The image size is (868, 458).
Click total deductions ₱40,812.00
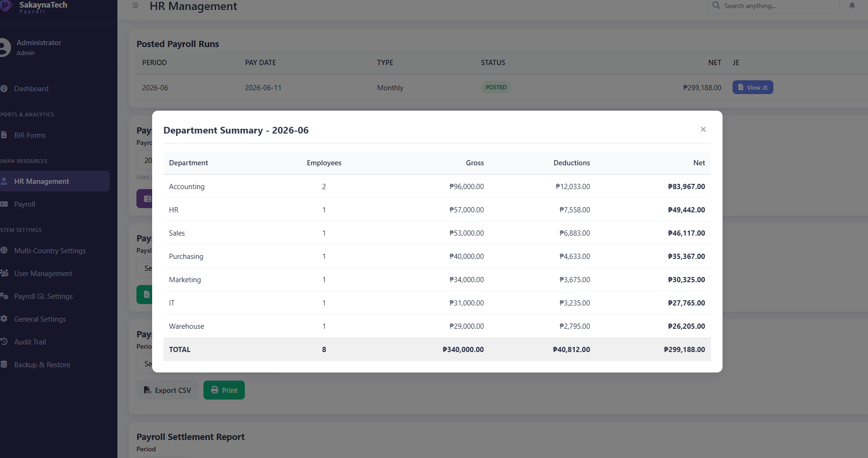click(571, 350)
